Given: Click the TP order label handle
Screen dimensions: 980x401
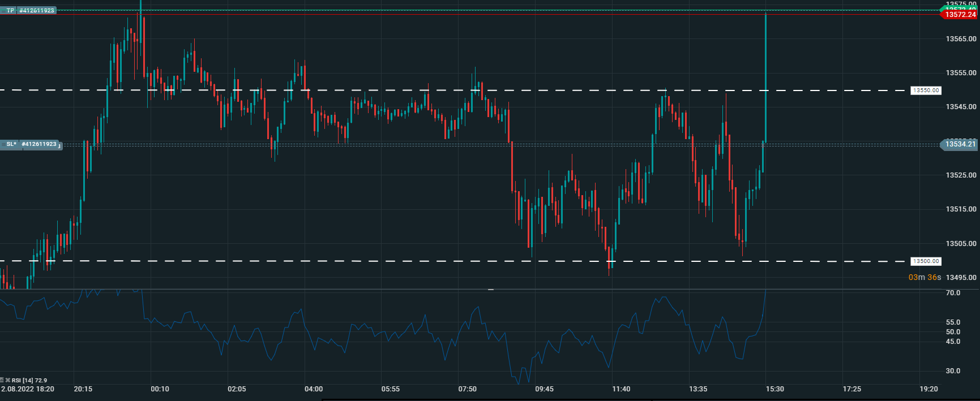Looking at the screenshot, I should (x=8, y=11).
